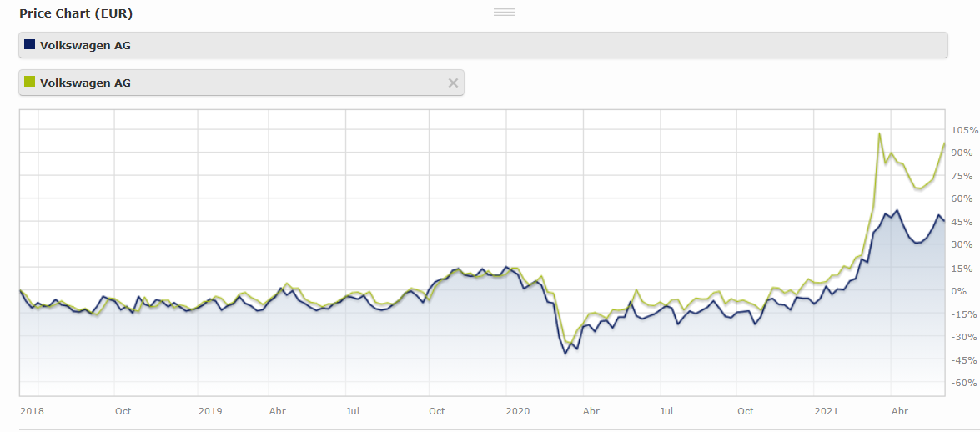Select the green Volkswagen AG legend bar
Viewport: 980px width, 432px height.
(241, 83)
